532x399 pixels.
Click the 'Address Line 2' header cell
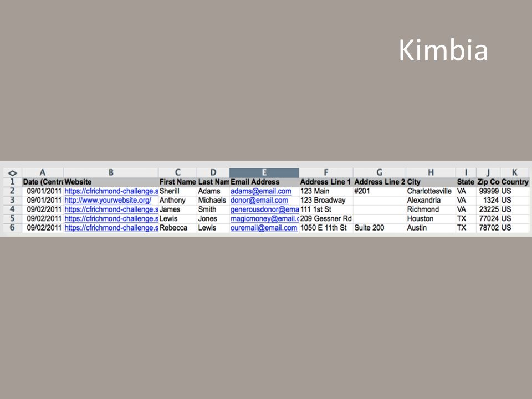click(379, 182)
